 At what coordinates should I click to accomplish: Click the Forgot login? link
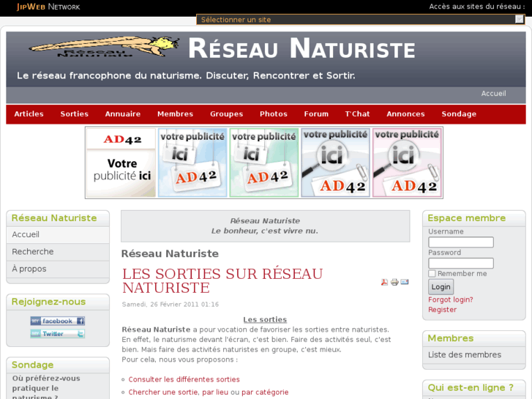[x=450, y=300]
